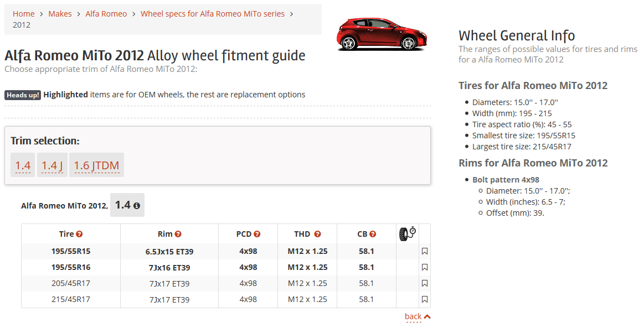The width and height of the screenshot is (644, 333).
Task: Click the 195/55R15 tire cell
Action: (x=71, y=251)
